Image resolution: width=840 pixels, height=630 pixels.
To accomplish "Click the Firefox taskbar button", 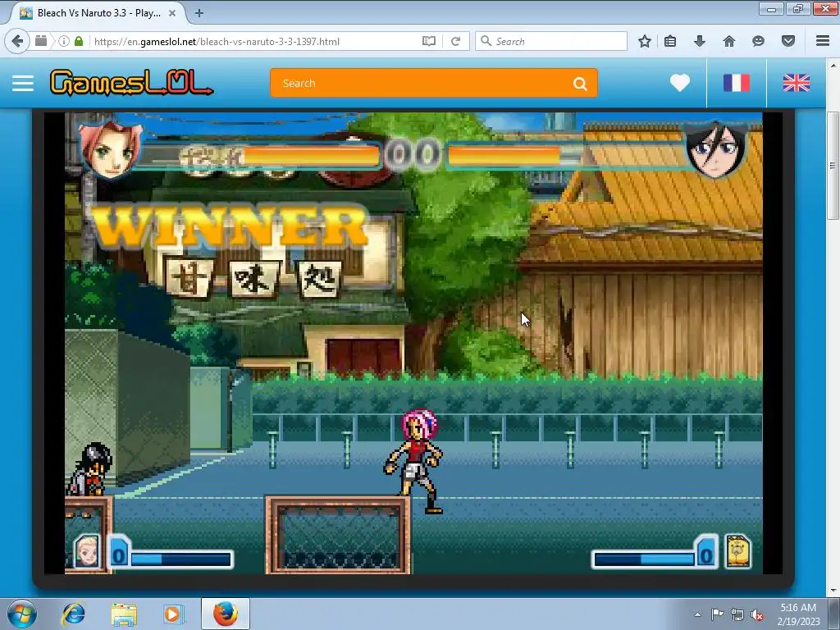I will click(226, 614).
